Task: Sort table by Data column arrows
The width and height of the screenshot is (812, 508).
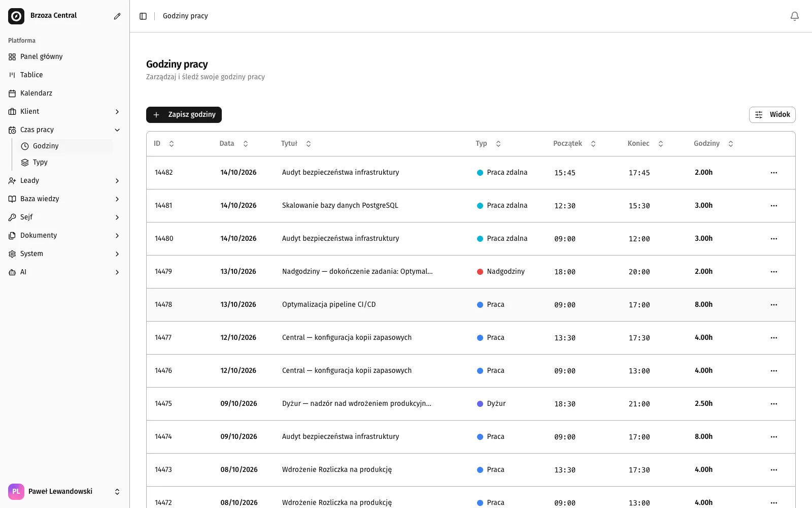Action: coord(246,144)
